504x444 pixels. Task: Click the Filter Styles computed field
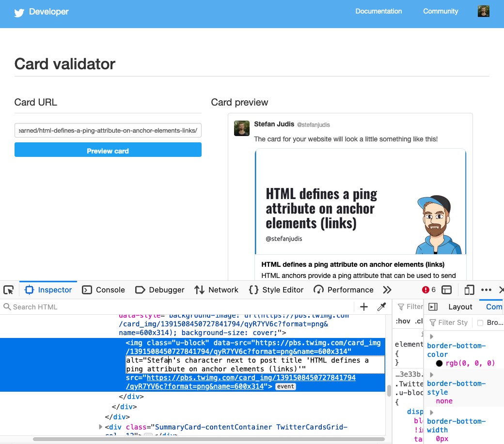point(449,322)
